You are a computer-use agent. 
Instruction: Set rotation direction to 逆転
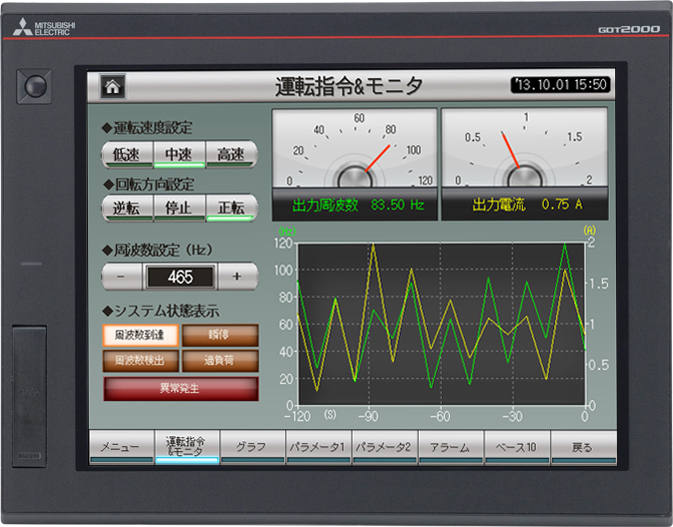tap(127, 208)
